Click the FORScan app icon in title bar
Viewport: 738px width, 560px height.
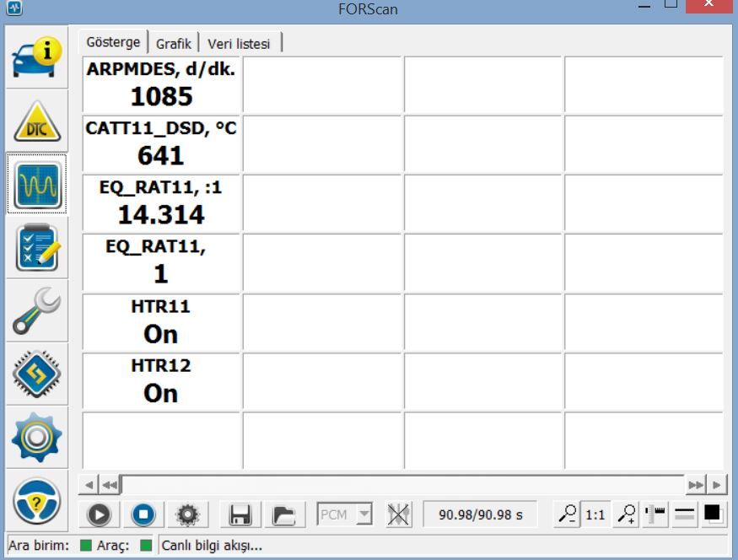pyautogui.click(x=14, y=7)
